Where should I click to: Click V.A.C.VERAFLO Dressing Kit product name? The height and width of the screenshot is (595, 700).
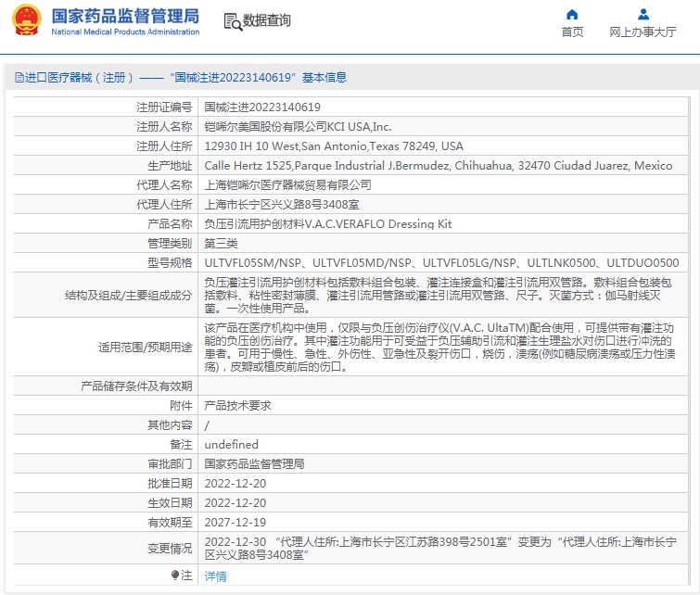[327, 223]
